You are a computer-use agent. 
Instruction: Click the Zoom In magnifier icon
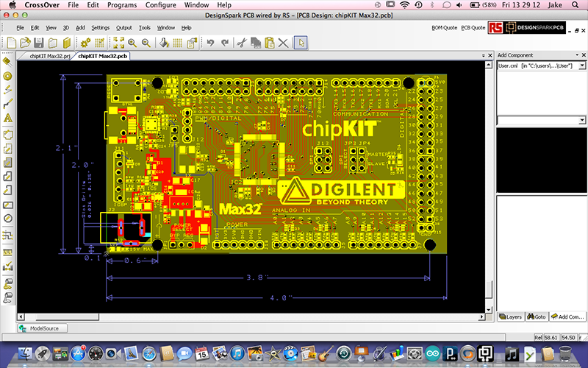click(133, 43)
